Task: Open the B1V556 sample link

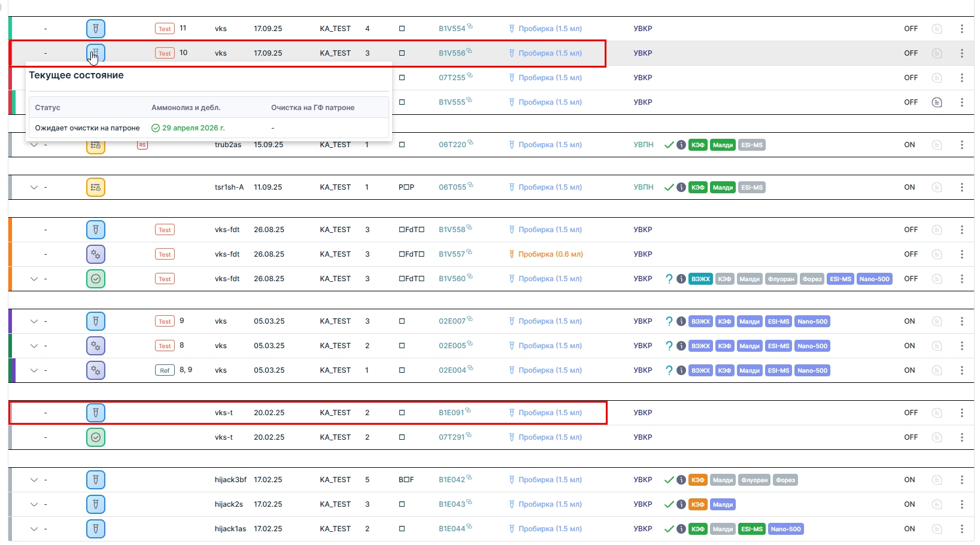Action: 452,53
